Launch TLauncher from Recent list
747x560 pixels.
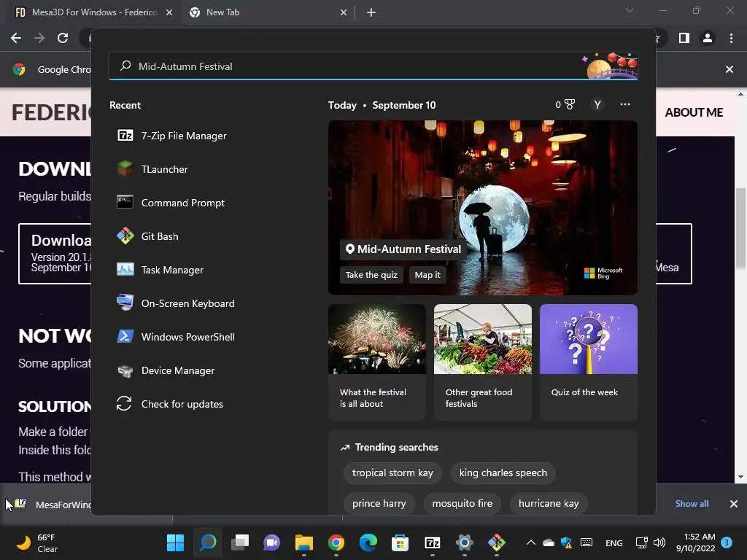point(152,169)
